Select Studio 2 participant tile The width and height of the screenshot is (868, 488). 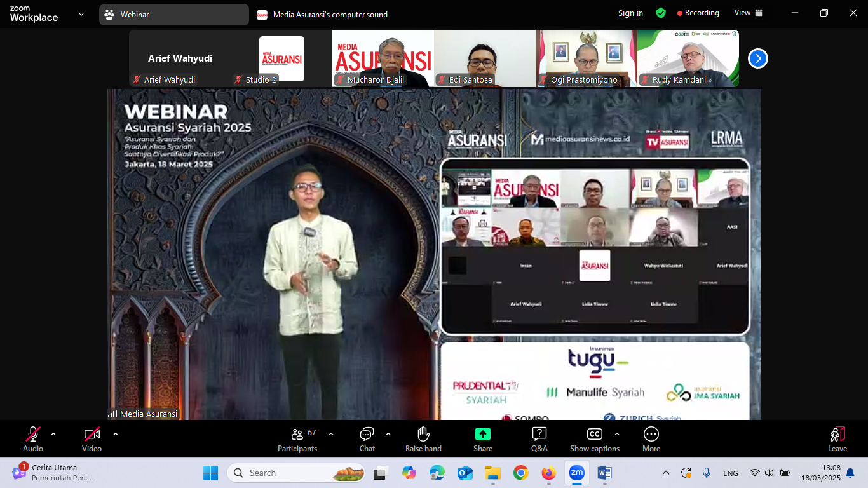[x=281, y=58]
